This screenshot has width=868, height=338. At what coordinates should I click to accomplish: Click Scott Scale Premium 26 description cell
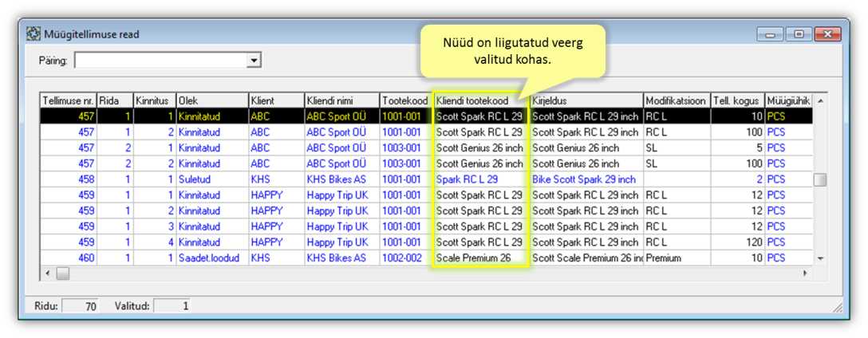[x=586, y=257]
